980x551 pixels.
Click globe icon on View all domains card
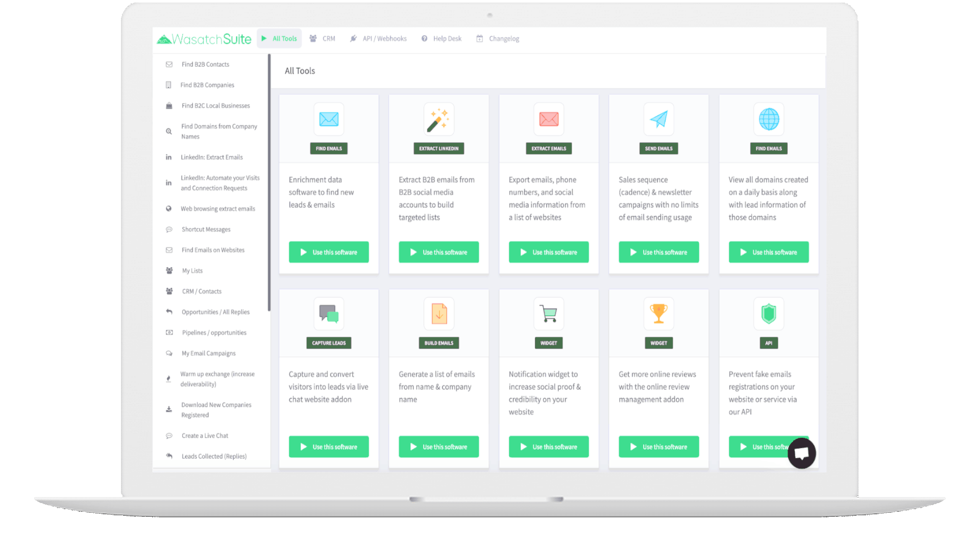[x=769, y=119]
